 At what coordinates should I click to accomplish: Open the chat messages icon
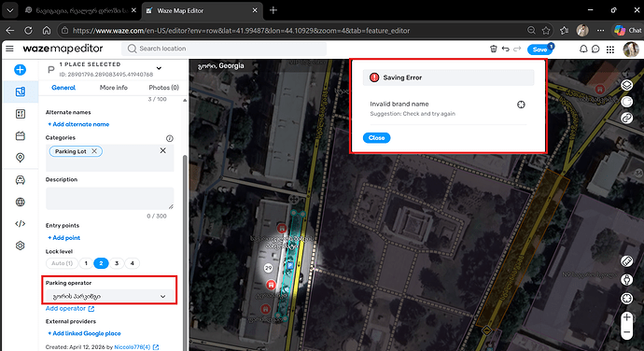point(595,49)
